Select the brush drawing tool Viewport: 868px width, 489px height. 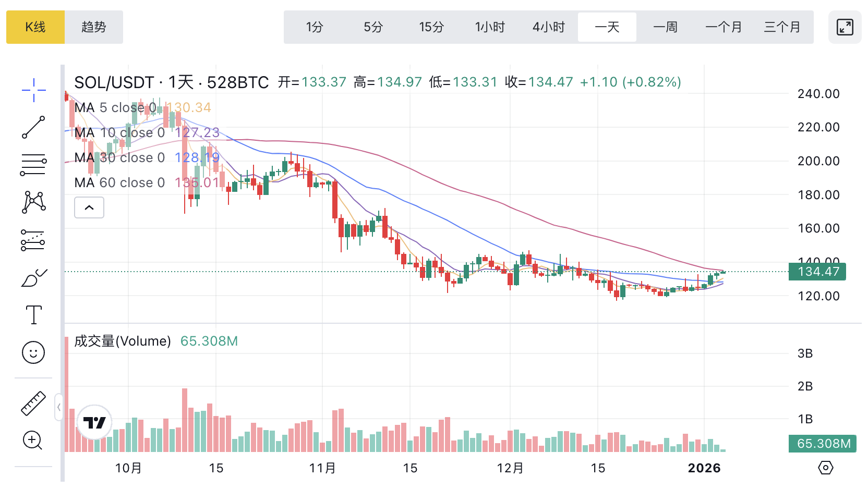coord(33,278)
